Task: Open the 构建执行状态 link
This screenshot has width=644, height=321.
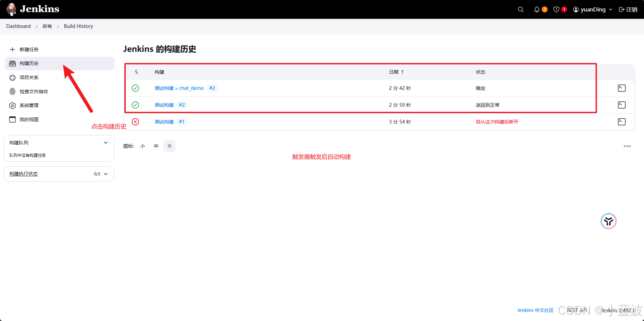Action: (x=24, y=174)
